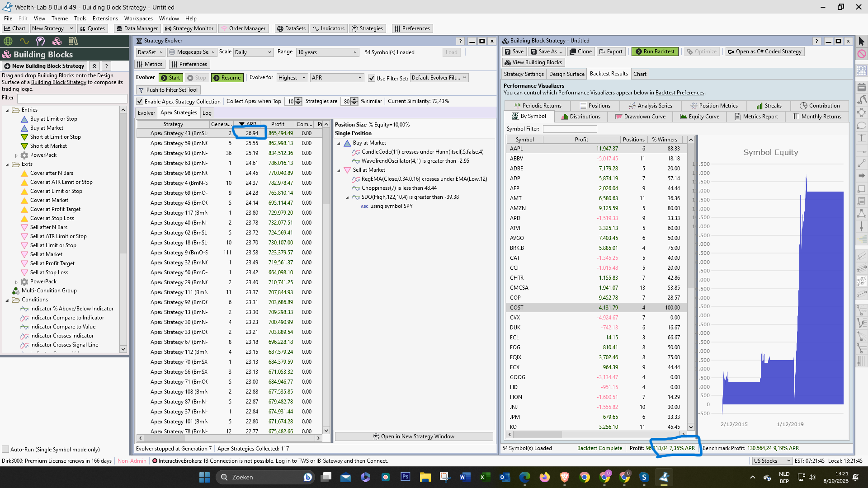Open the Extensions menu
Screen dimensions: 868x488
click(105, 19)
